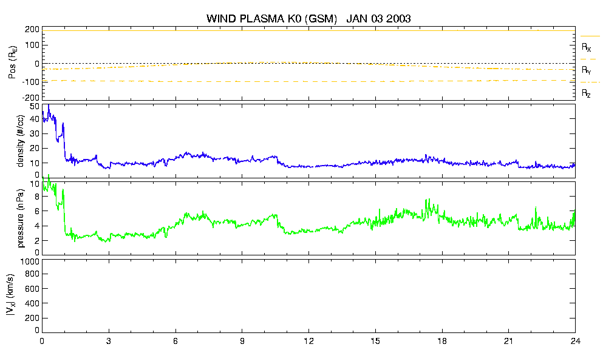The image size is (603, 364).
Task: Click the density (#/cc) axis label
Action: [x=21, y=141]
